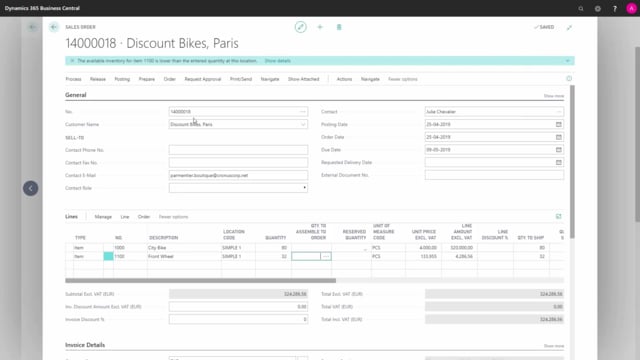Viewport: 640px width, 360px height.
Task: Open help question mark icon
Action: pos(615,8)
